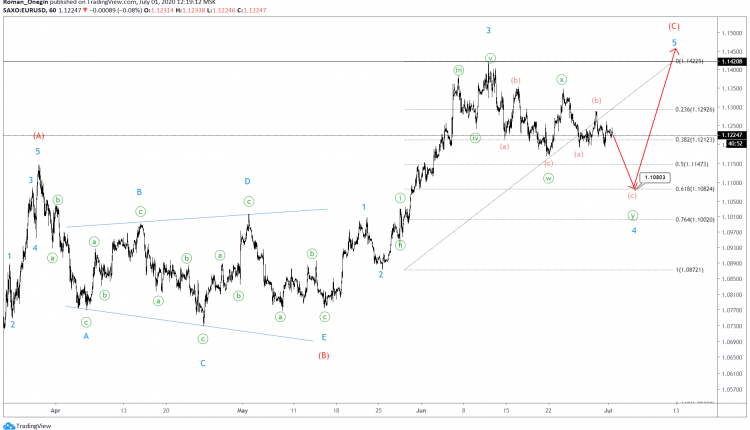Select the upper blue triangle trendline
The image size is (750, 430).
pyautogui.click(x=197, y=218)
